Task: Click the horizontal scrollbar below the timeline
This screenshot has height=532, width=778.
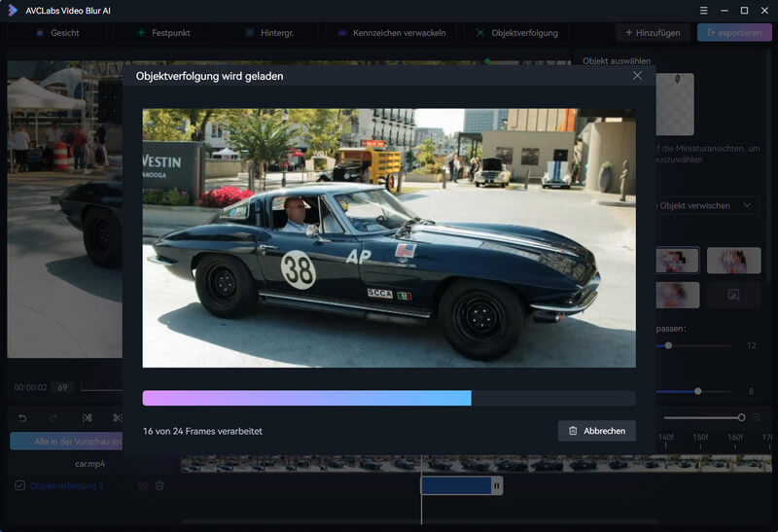Action: click(421, 521)
